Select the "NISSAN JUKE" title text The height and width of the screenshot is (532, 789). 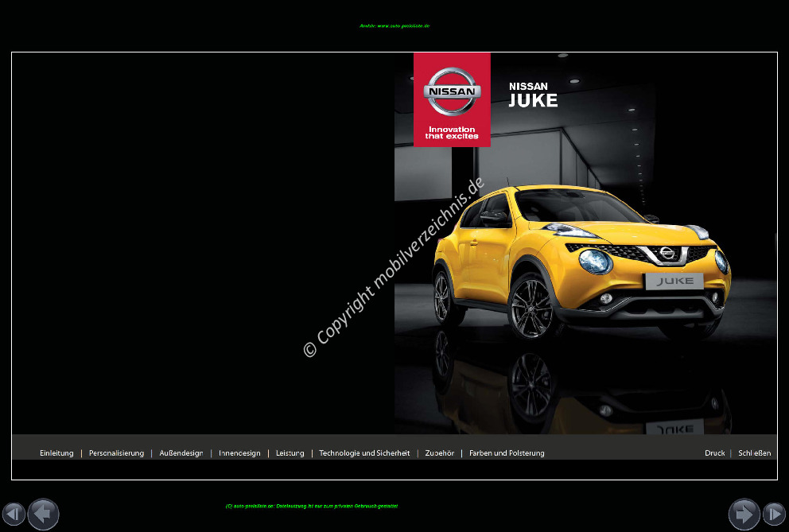(x=533, y=95)
